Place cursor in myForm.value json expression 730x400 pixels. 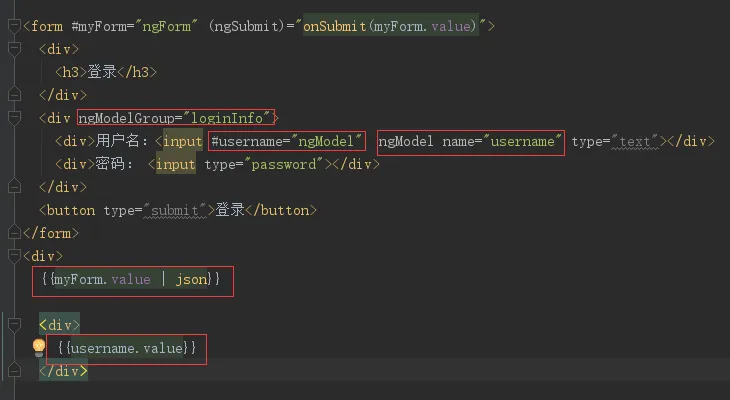click(130, 279)
